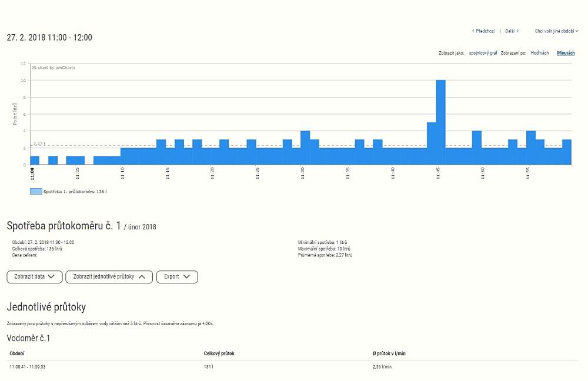588x381 pixels.
Task: Open 'Chci volit jiné období' dropdown
Action: [x=556, y=31]
